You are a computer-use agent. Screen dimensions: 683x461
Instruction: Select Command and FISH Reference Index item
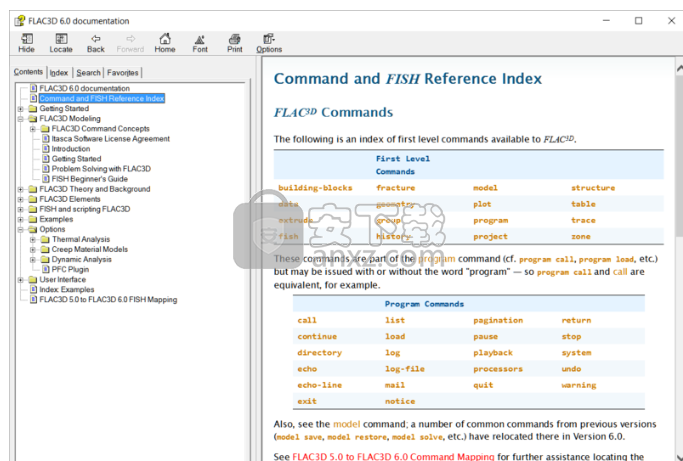click(101, 98)
